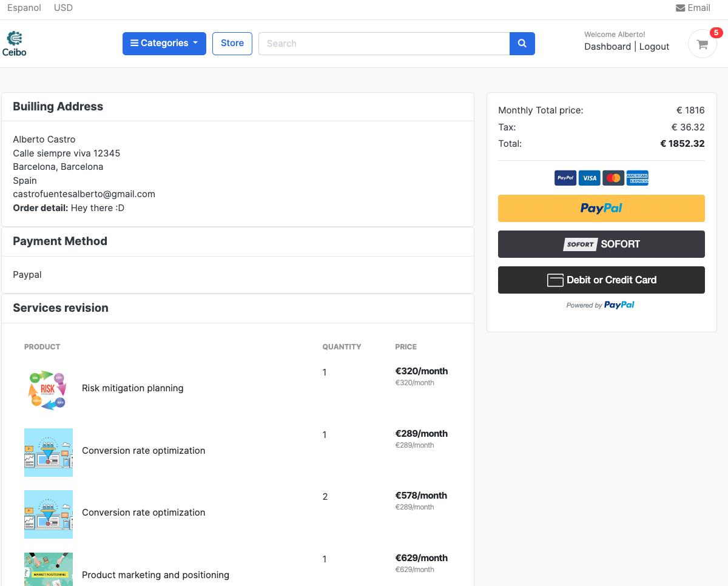This screenshot has height=586, width=728.
Task: Click the castrofuentesalberto@gmail.com email text
Action: point(84,194)
